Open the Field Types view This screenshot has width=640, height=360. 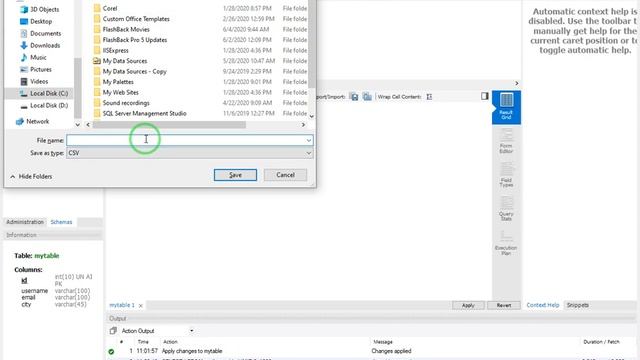pos(506,175)
